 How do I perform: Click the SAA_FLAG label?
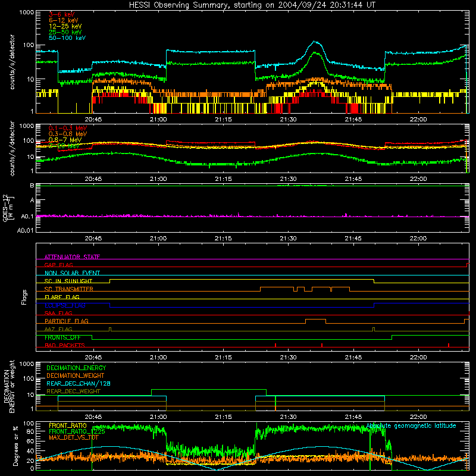pos(58,313)
